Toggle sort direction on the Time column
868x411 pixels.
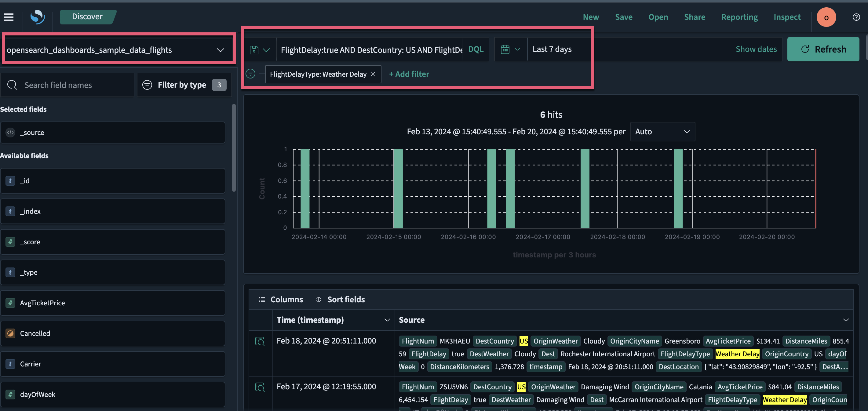pos(387,320)
